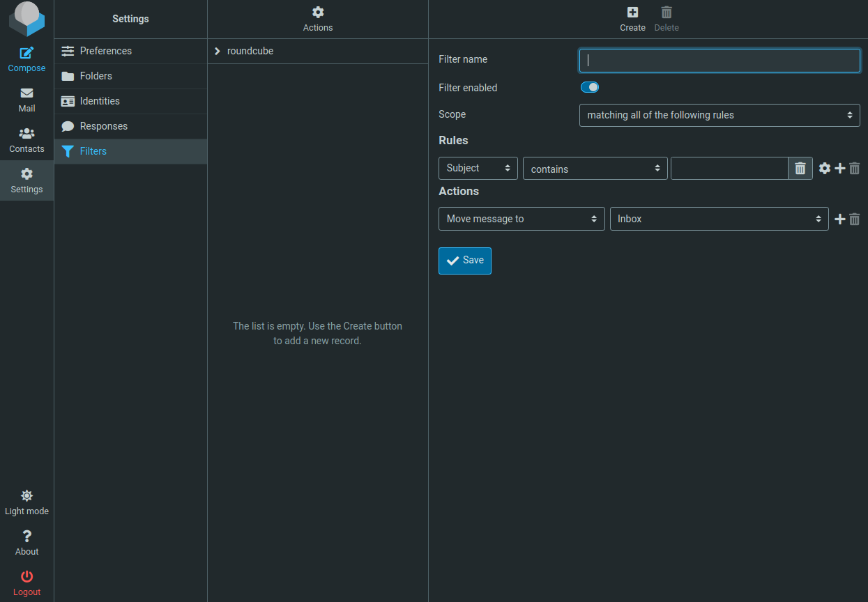Switch to Light mode
This screenshot has height=602, width=868.
tap(26, 502)
